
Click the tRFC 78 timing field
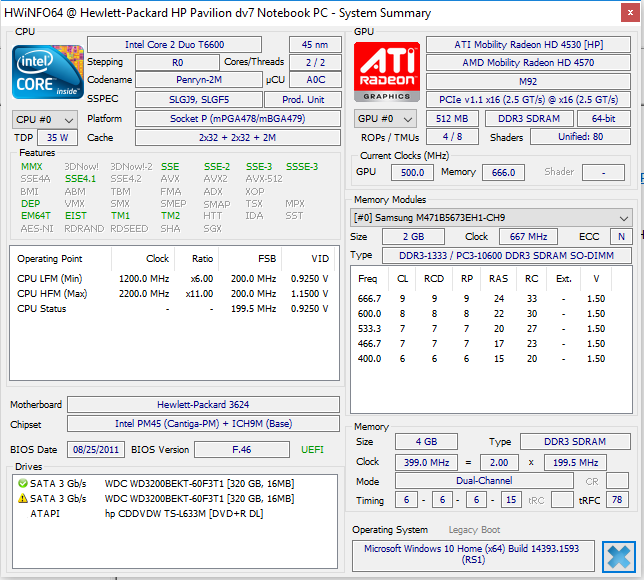[x=617, y=500]
